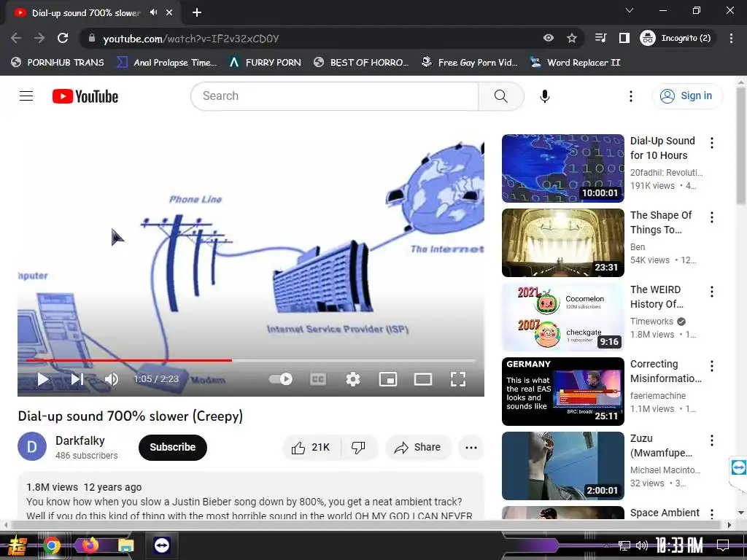Open more actions menu beside Share

click(471, 447)
